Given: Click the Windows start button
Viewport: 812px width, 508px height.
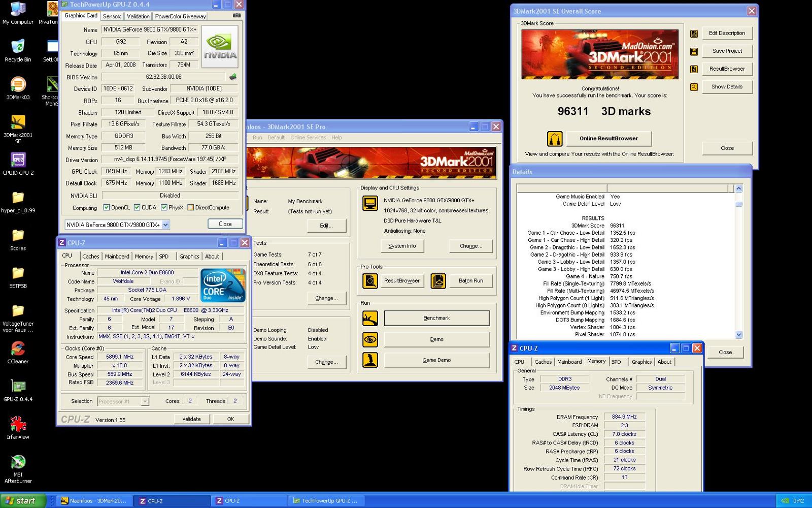Looking at the screenshot, I should pos(23,501).
